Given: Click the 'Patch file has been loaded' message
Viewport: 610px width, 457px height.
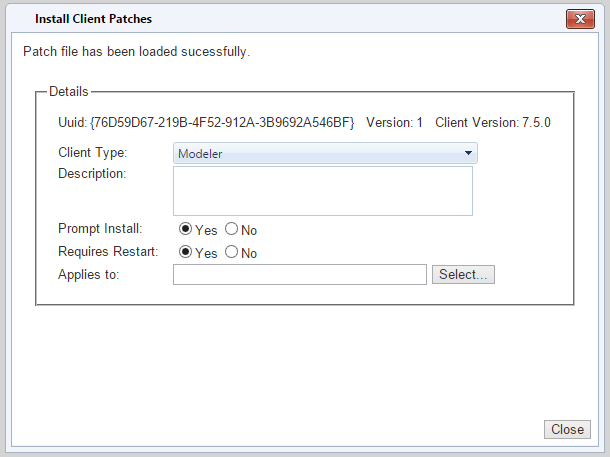Looking at the screenshot, I should pos(136,51).
